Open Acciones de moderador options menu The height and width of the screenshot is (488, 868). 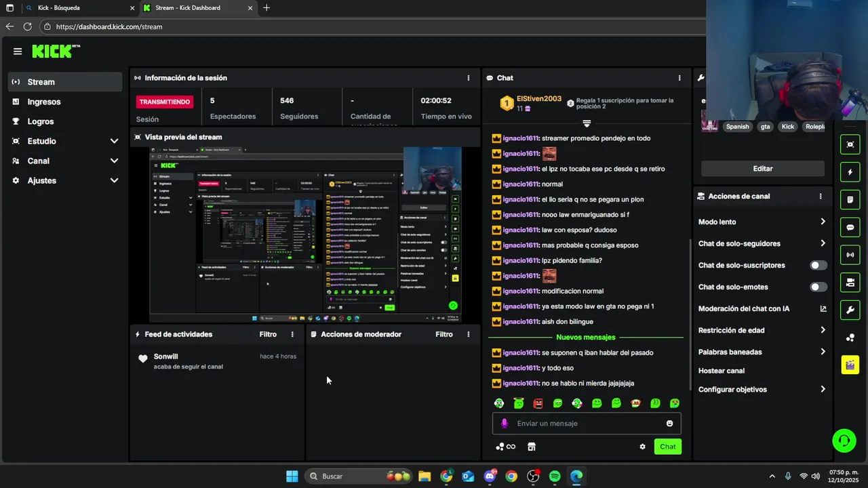pyautogui.click(x=468, y=334)
